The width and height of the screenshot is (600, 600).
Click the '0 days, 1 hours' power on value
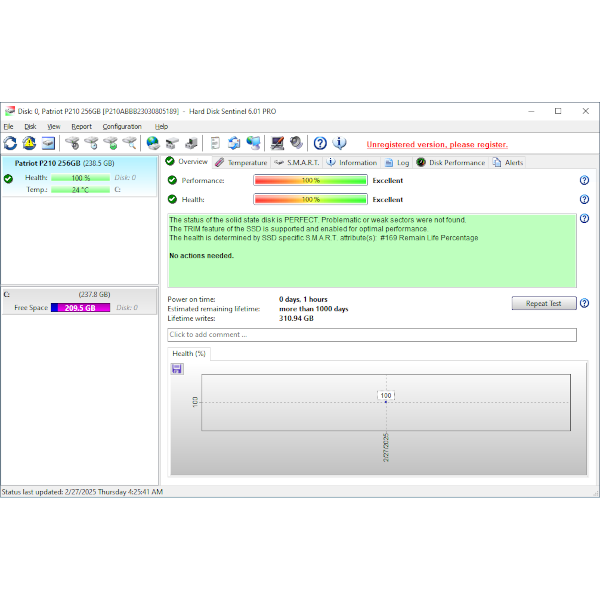pyautogui.click(x=303, y=299)
